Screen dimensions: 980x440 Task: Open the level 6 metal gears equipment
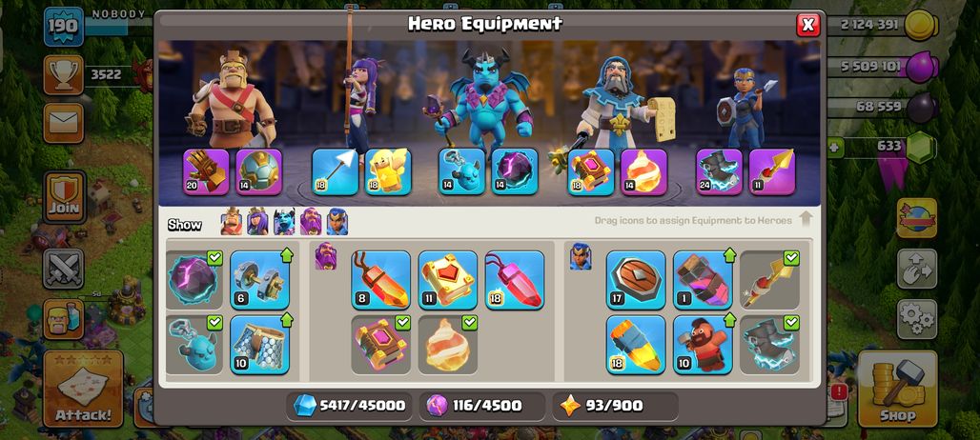[259, 280]
